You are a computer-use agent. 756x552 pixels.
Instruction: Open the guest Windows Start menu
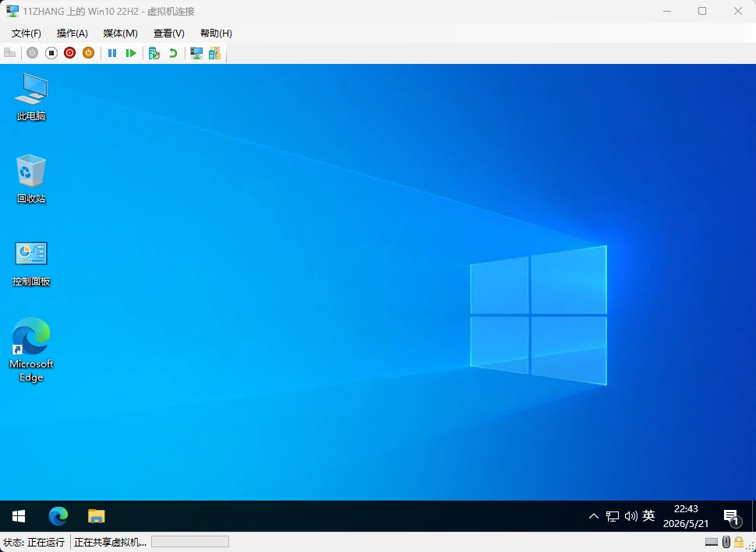tap(19, 516)
